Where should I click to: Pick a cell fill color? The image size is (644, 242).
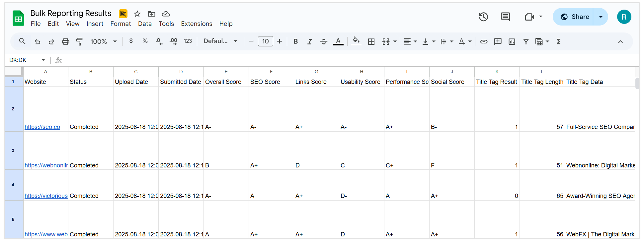pyautogui.click(x=356, y=41)
